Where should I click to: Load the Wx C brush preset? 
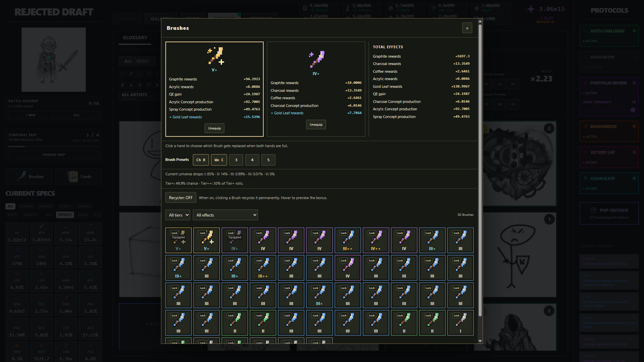click(x=219, y=160)
